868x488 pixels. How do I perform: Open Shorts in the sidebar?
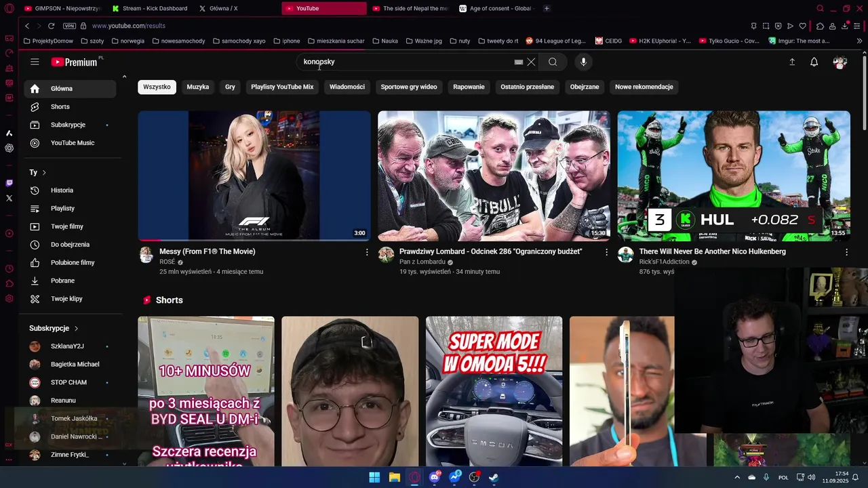coord(70,106)
